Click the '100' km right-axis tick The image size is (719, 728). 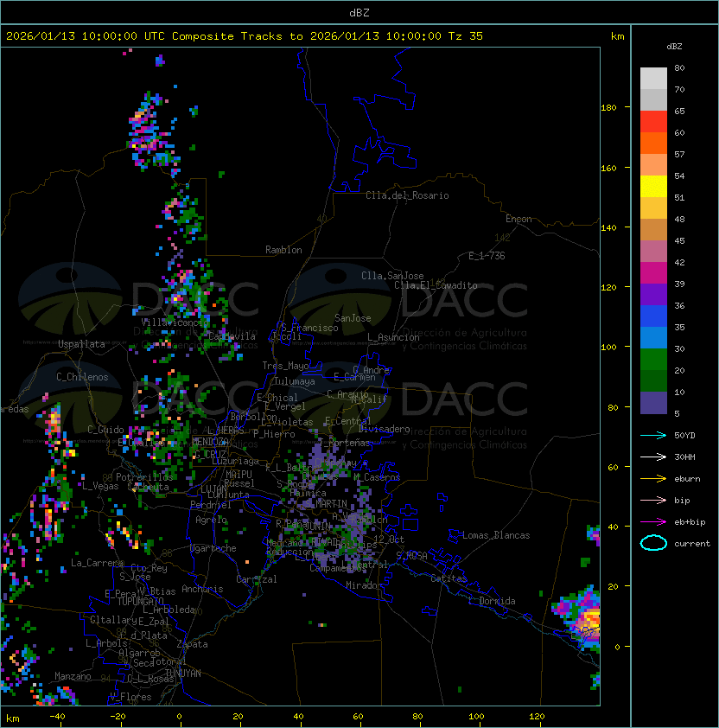pyautogui.click(x=608, y=348)
